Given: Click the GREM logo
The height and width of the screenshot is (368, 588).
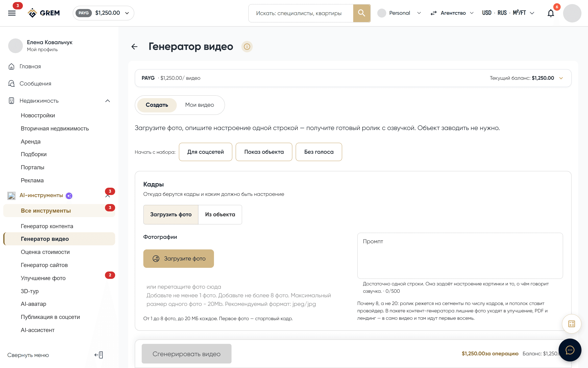Looking at the screenshot, I should click(x=44, y=13).
